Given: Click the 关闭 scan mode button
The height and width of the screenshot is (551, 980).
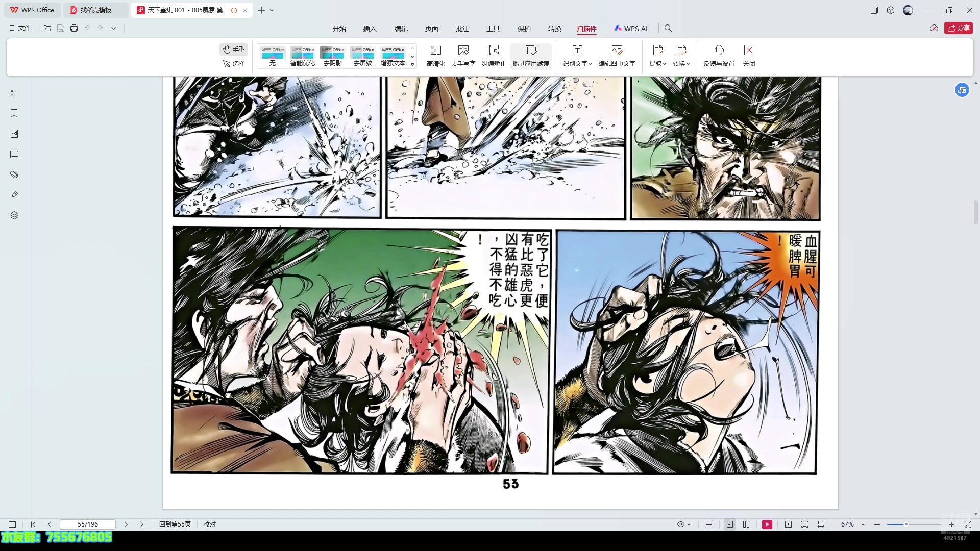Looking at the screenshot, I should pyautogui.click(x=749, y=56).
